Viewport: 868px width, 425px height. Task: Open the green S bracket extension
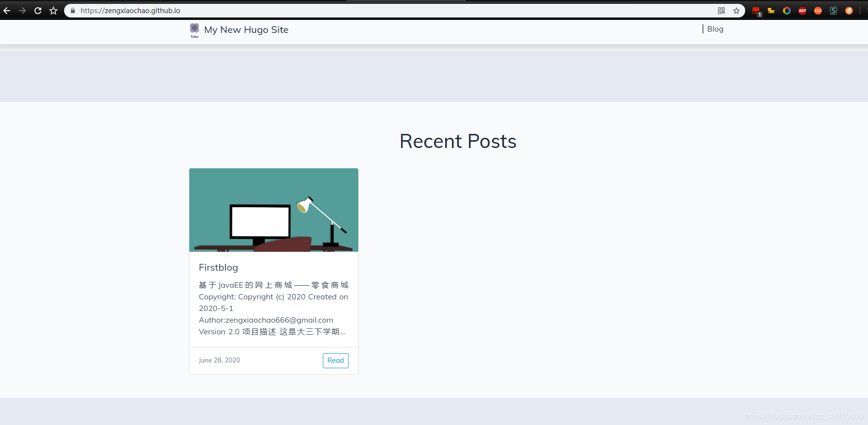tap(834, 11)
